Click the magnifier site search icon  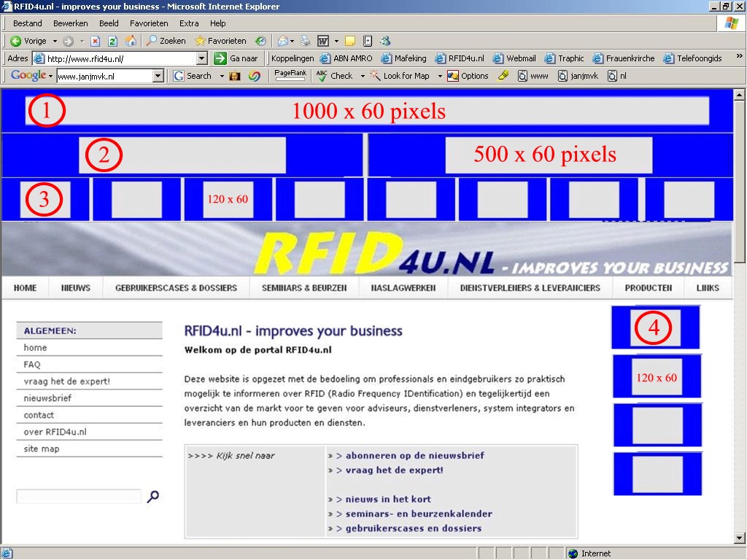point(153,496)
